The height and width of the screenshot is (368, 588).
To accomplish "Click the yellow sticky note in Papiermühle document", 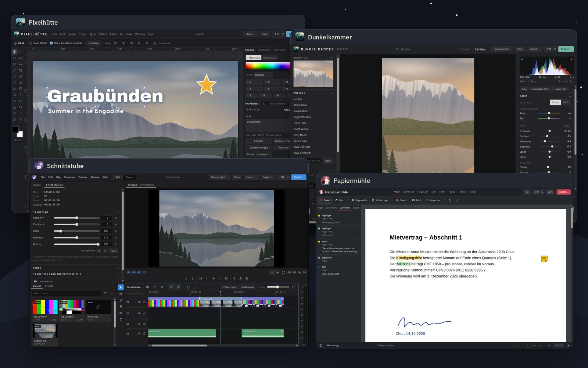I will click(x=544, y=259).
